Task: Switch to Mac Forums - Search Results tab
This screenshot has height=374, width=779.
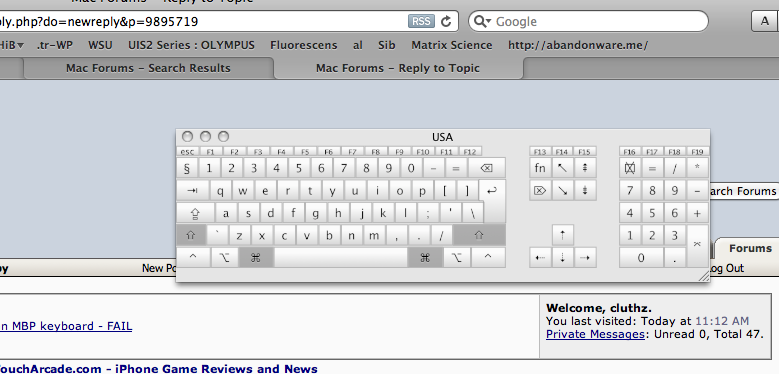Action: (x=148, y=68)
